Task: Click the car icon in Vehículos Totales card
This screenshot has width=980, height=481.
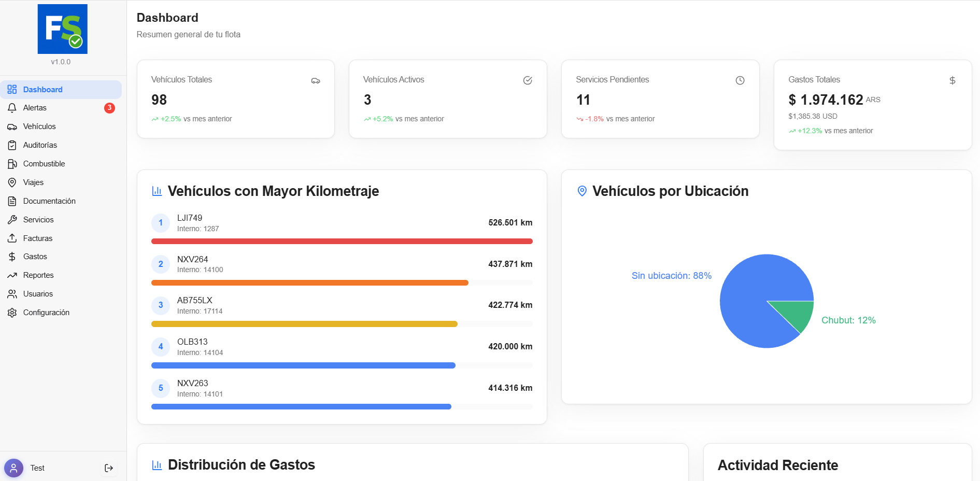Action: coord(316,80)
